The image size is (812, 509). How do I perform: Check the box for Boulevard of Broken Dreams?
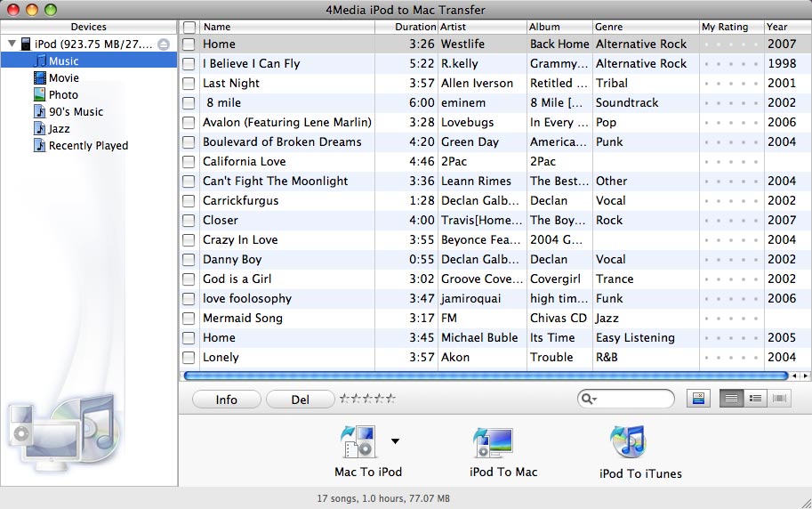[189, 142]
